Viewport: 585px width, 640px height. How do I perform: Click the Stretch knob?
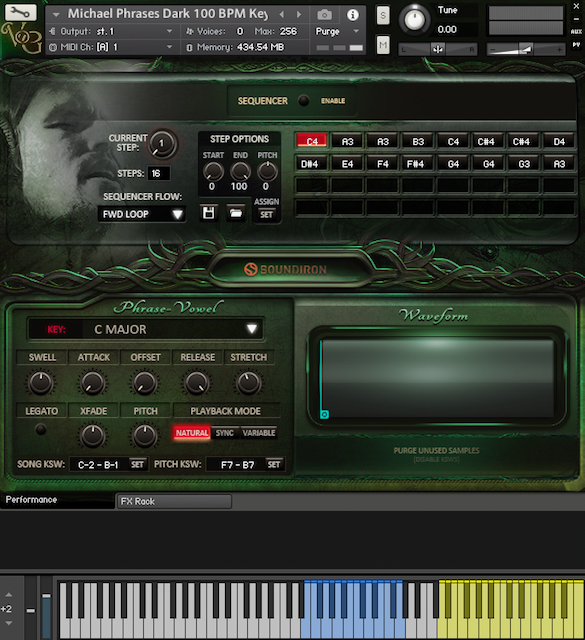tap(248, 383)
